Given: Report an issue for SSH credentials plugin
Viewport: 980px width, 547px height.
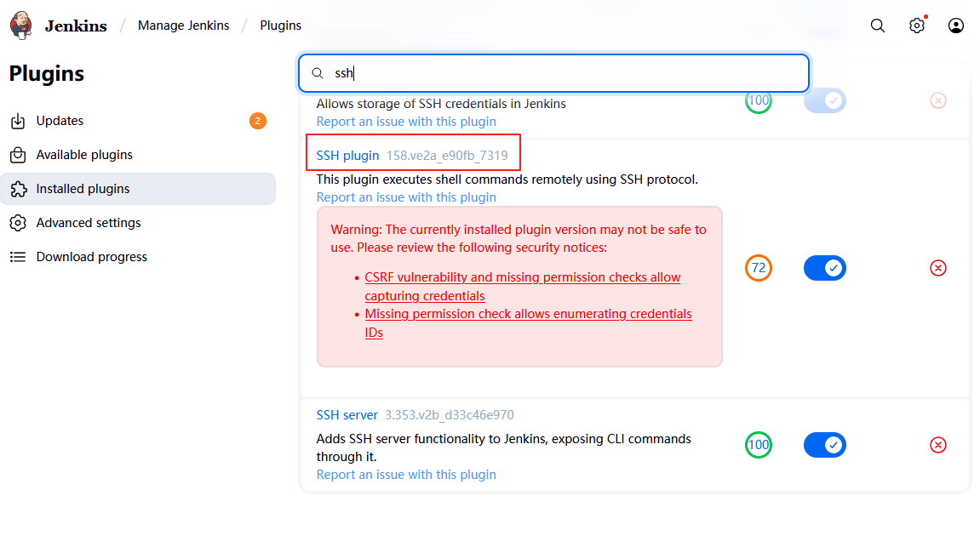Looking at the screenshot, I should coord(406,122).
